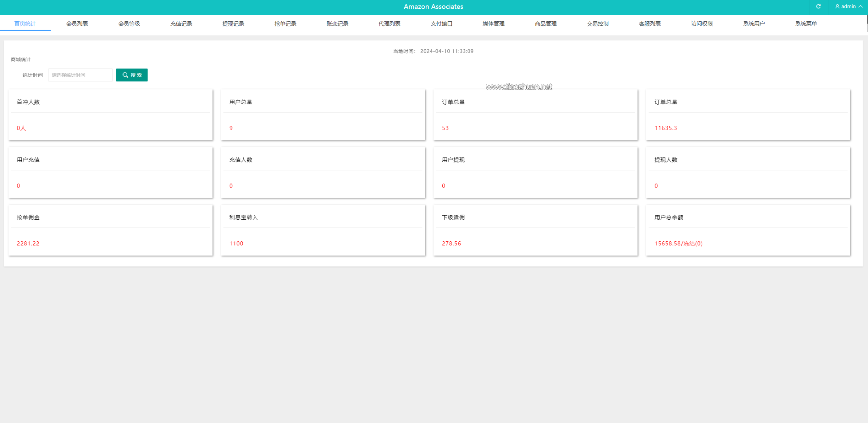Viewport: 868px width, 423px height.
Task: Switch to the 系统菜单 tab
Action: pyautogui.click(x=806, y=24)
